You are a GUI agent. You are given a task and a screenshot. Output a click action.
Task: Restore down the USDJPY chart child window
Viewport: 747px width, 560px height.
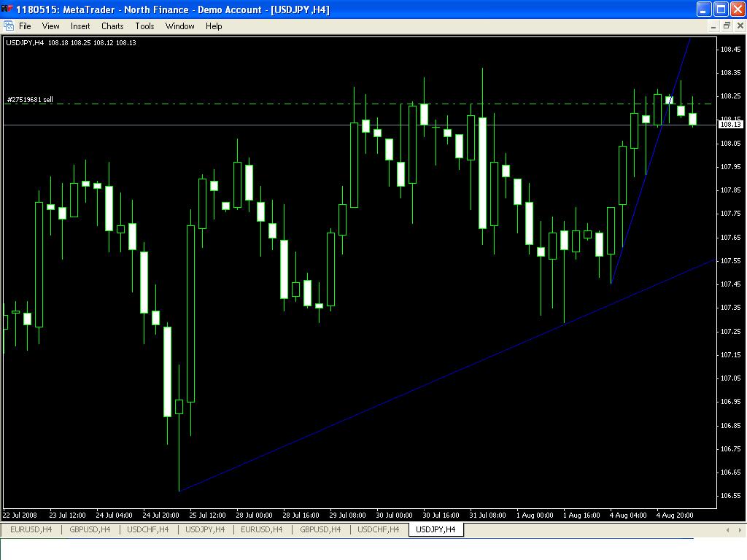click(x=727, y=26)
